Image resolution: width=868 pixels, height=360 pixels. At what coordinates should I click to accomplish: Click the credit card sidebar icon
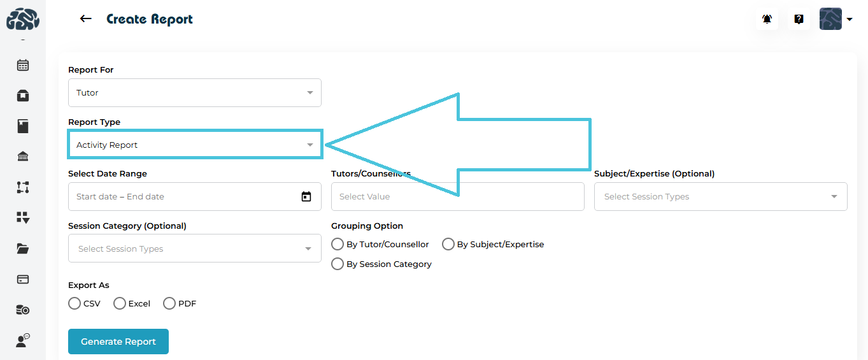tap(23, 279)
